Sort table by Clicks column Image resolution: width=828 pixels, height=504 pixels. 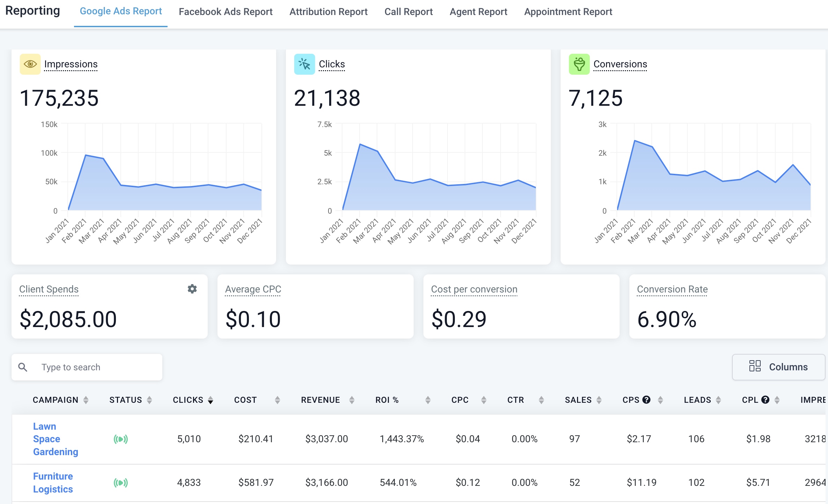coord(210,400)
